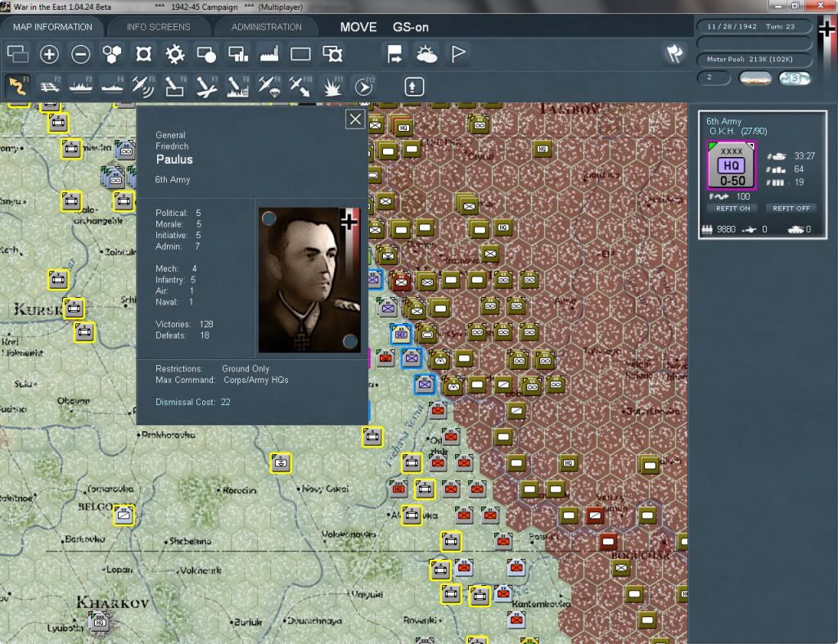Select the flat ship icon (F4)
Screen dimensions: 838x644
(x=112, y=86)
